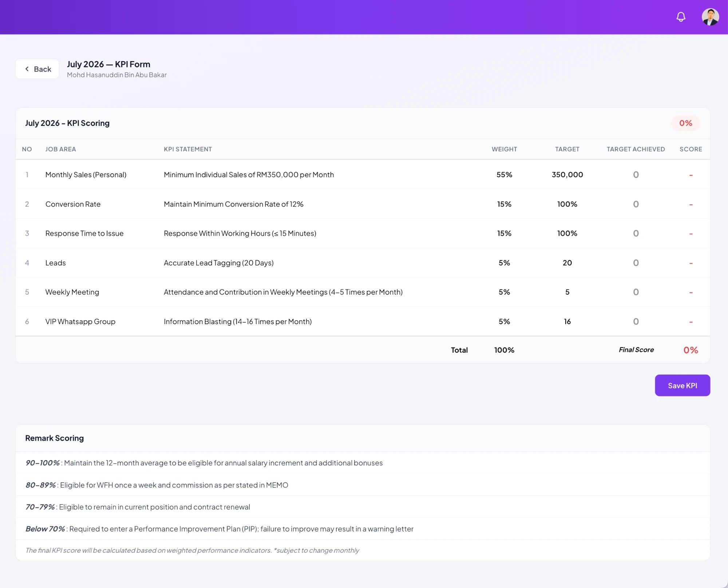Edit Target Achieved for VIP Whatsapp Group
The width and height of the screenshot is (728, 588).
click(x=636, y=322)
